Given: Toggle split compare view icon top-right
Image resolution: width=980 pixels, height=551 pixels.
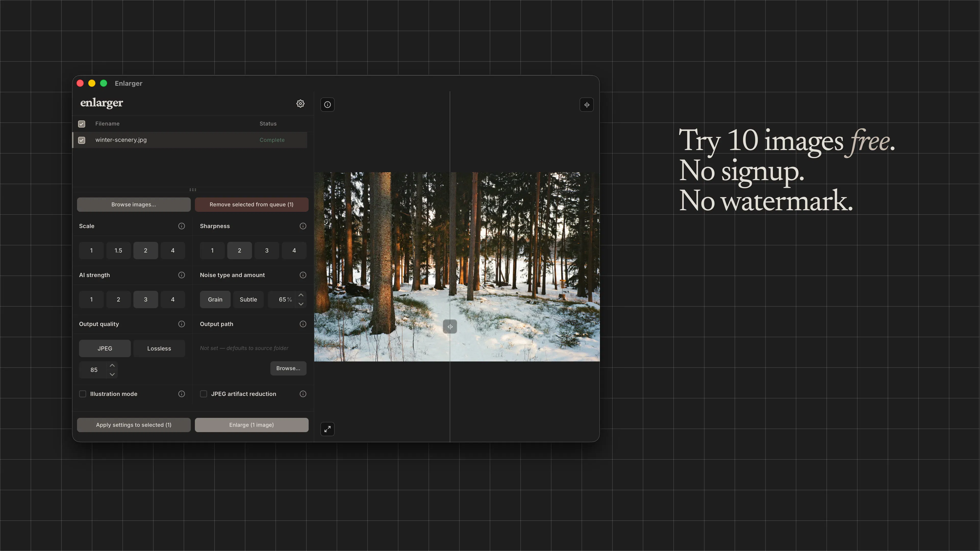Looking at the screenshot, I should (x=586, y=105).
